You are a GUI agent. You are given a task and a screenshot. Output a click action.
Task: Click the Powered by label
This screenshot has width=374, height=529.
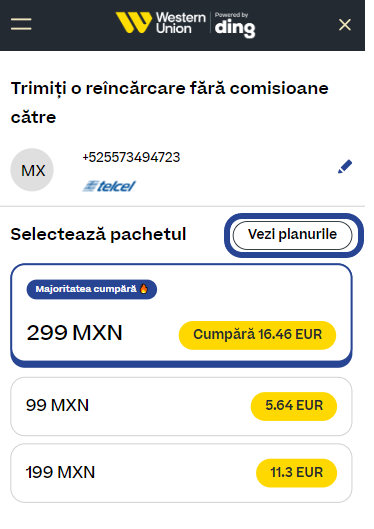point(231,15)
